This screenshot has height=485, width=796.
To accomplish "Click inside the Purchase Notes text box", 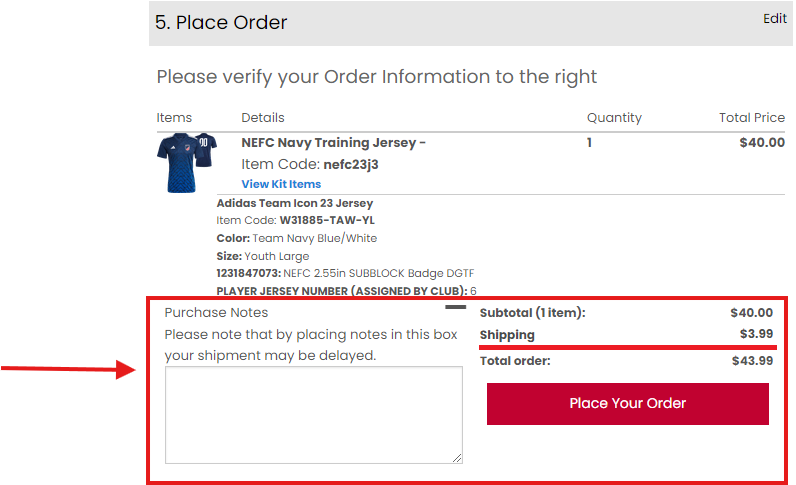I will [313, 414].
